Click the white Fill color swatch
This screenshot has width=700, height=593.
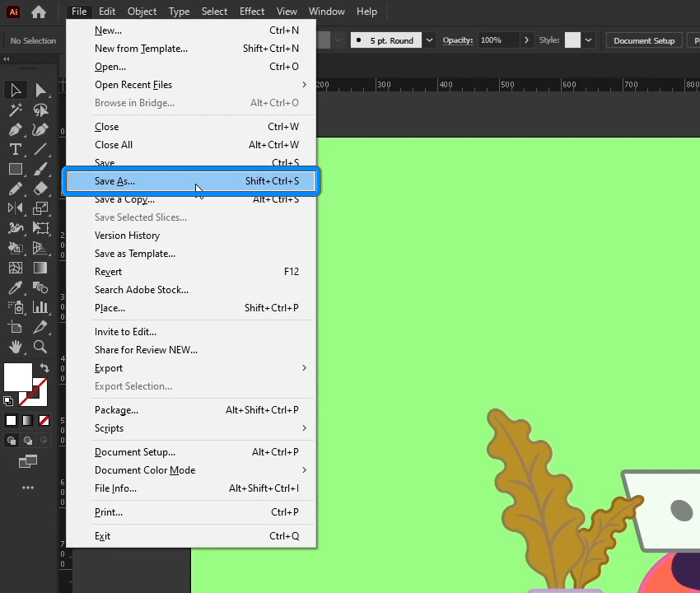click(x=18, y=377)
